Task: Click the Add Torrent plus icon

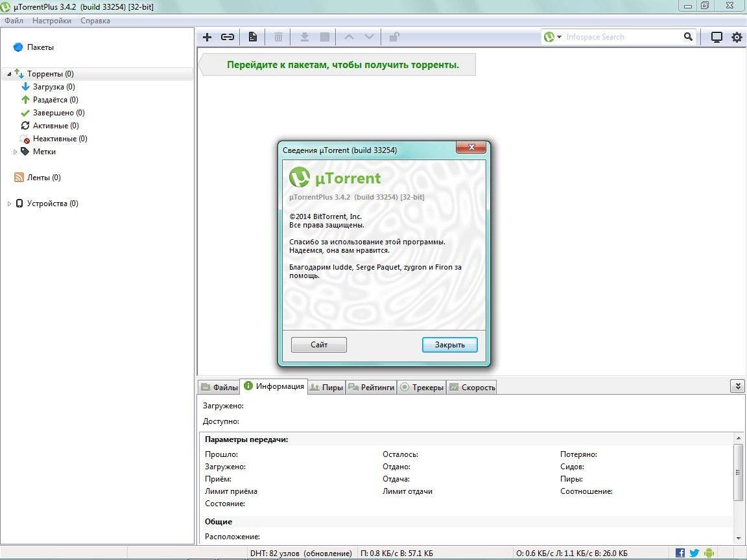Action: coord(207,37)
